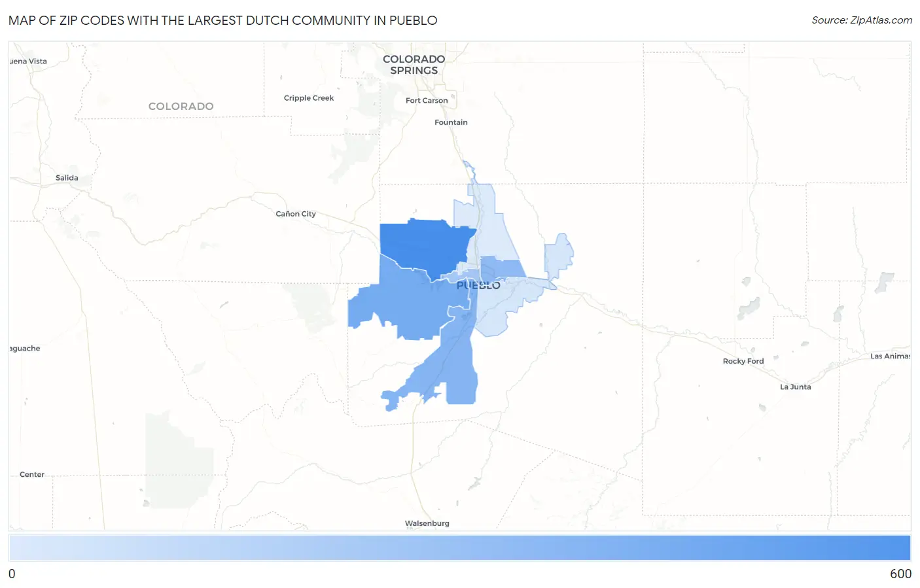Click the Saguache label
The width and height of the screenshot is (920, 588).
(x=25, y=349)
